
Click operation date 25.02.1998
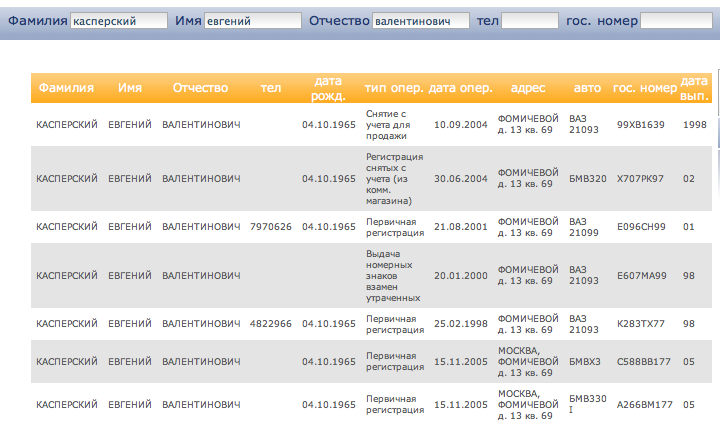(x=461, y=324)
